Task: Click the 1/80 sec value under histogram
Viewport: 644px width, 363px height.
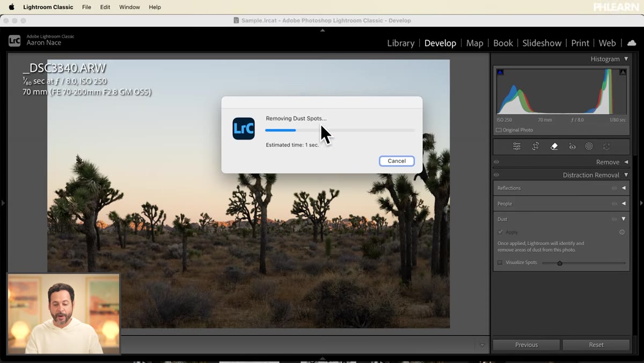Action: 618,120
